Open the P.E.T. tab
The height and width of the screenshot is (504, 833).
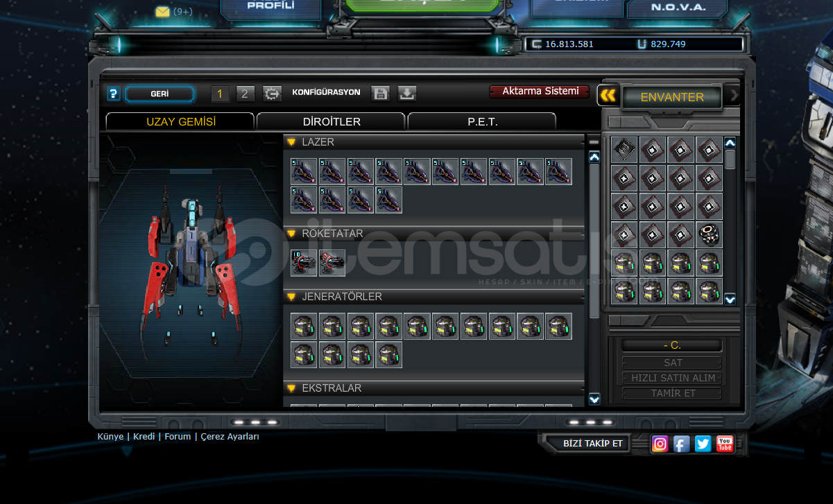pyautogui.click(x=482, y=121)
